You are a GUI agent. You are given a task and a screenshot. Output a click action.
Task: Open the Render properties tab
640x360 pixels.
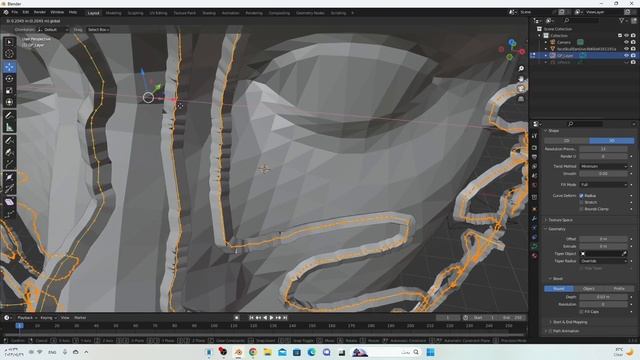tap(534, 148)
